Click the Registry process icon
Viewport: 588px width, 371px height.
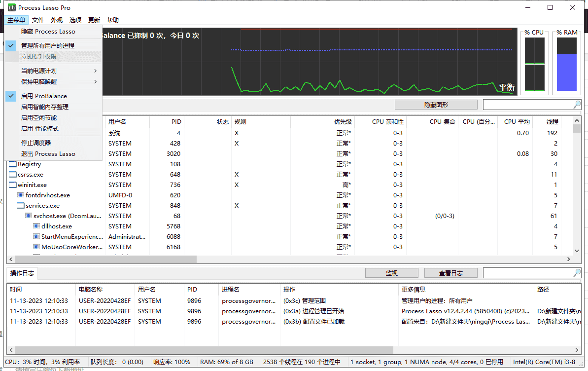click(13, 164)
